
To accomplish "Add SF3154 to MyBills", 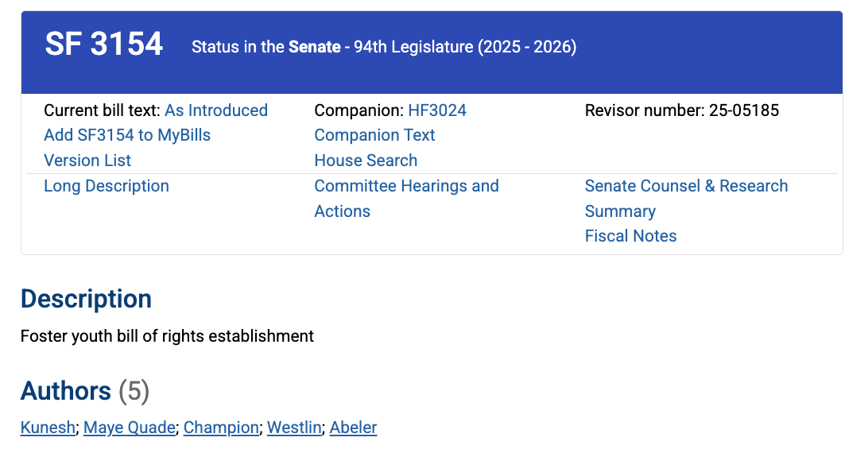I will click(127, 135).
